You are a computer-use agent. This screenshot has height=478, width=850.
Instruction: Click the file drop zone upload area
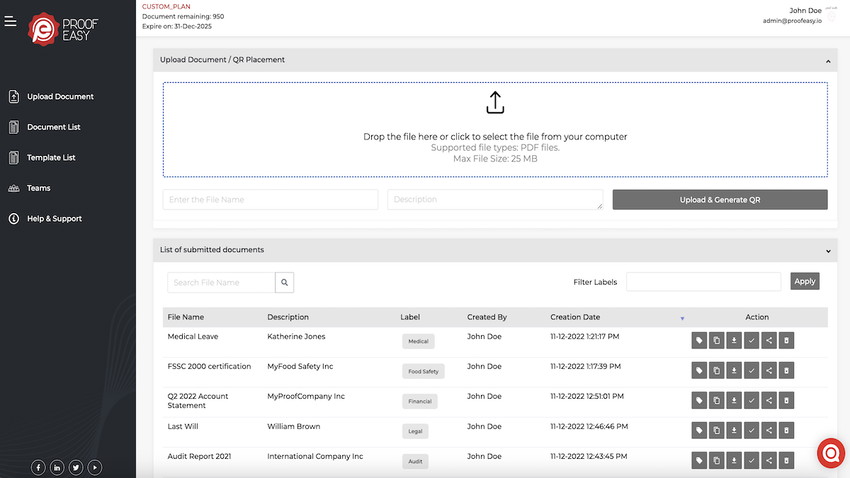pos(495,130)
